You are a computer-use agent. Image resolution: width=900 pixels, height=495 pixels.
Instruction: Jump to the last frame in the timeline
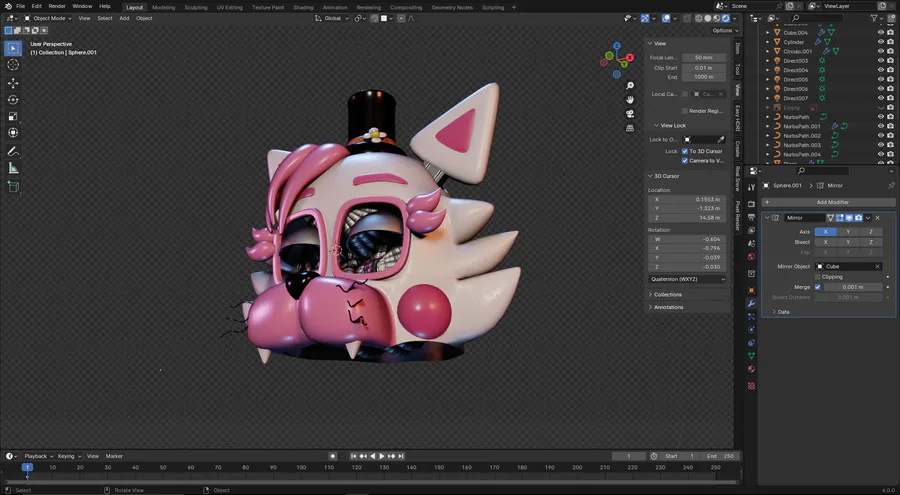coord(401,456)
